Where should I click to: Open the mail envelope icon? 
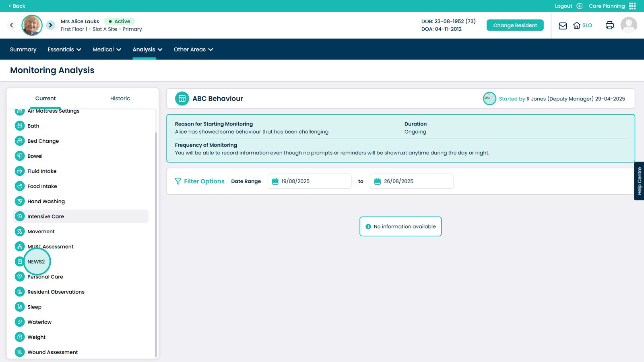(563, 26)
